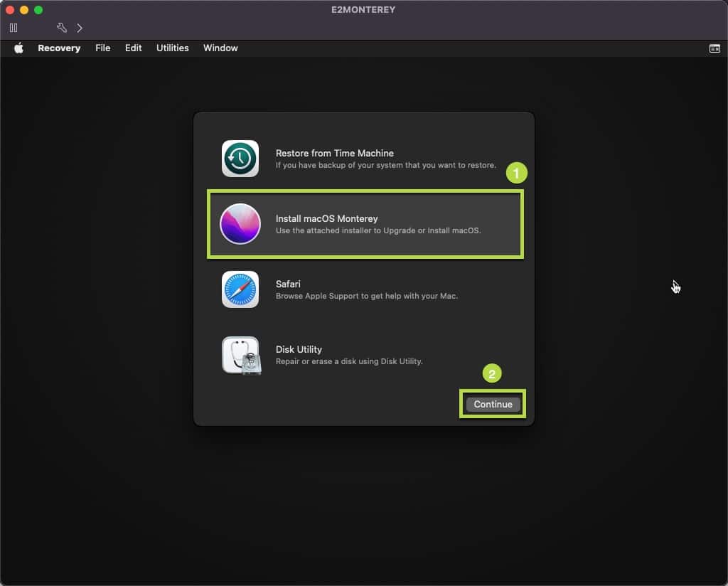Select the Disk Utility option title
This screenshot has width=728, height=586.
pyautogui.click(x=299, y=350)
